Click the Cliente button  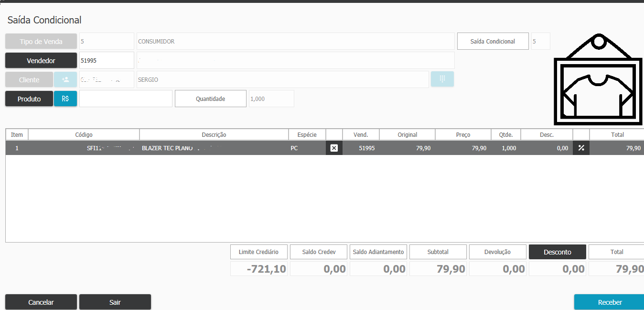(x=29, y=79)
